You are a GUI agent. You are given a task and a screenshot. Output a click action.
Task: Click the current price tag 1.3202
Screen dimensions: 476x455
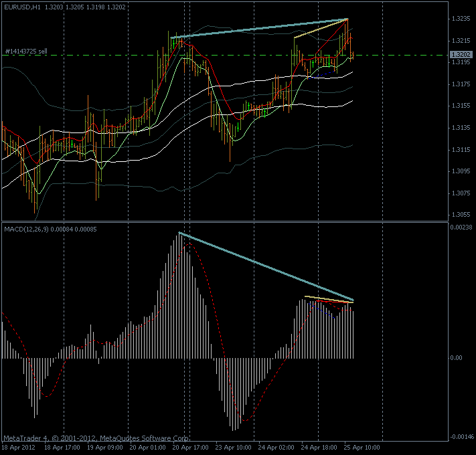pos(460,55)
